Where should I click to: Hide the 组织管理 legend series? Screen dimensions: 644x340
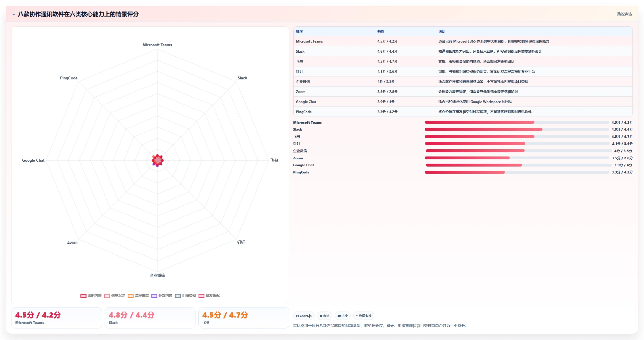pyautogui.click(x=185, y=296)
